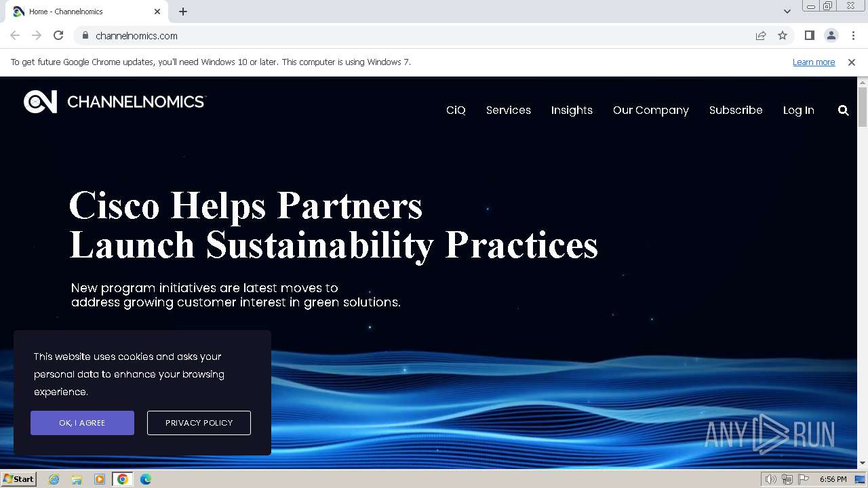Screen dimensions: 868x488
Task: Click the volume speaker tray icon
Action: coord(771,479)
